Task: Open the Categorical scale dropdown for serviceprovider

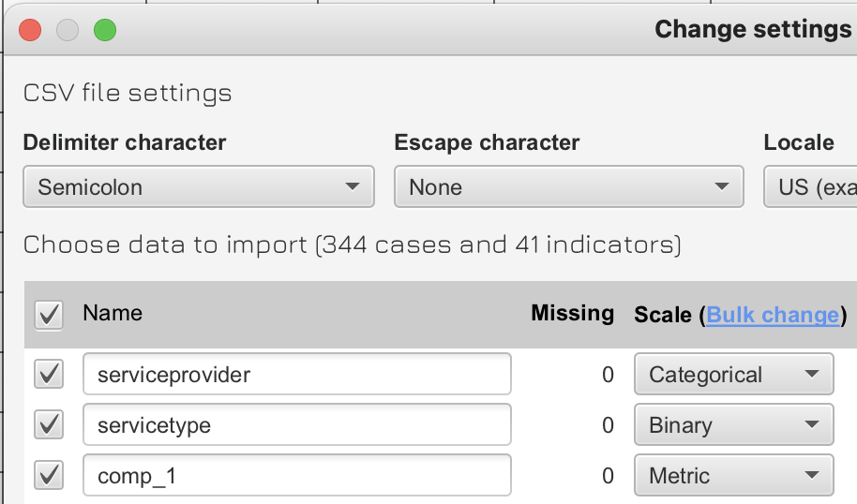Action: coord(733,375)
